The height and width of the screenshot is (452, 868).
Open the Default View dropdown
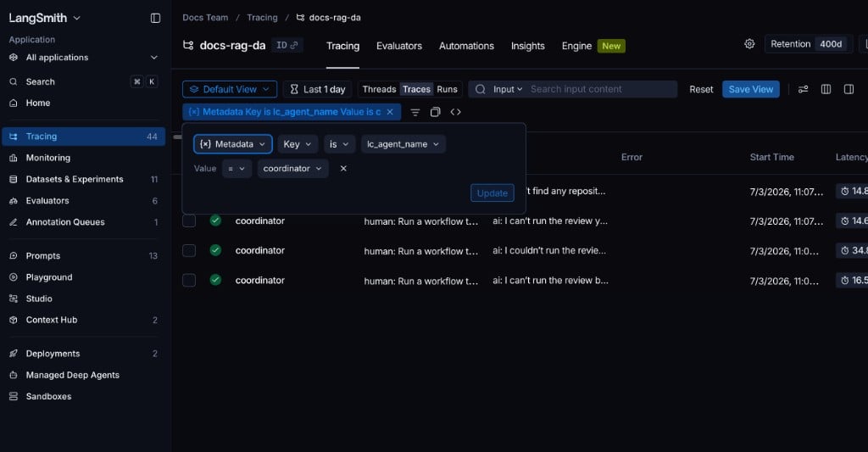pos(230,89)
